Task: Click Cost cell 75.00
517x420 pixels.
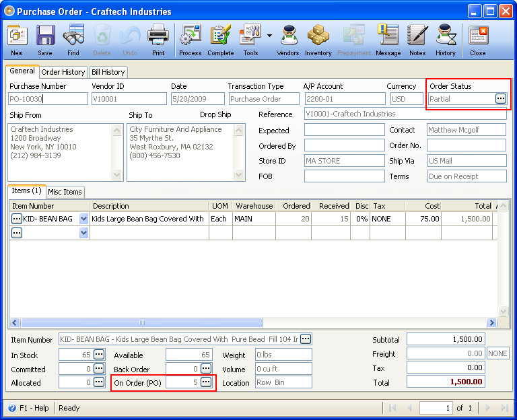Action: click(423, 219)
